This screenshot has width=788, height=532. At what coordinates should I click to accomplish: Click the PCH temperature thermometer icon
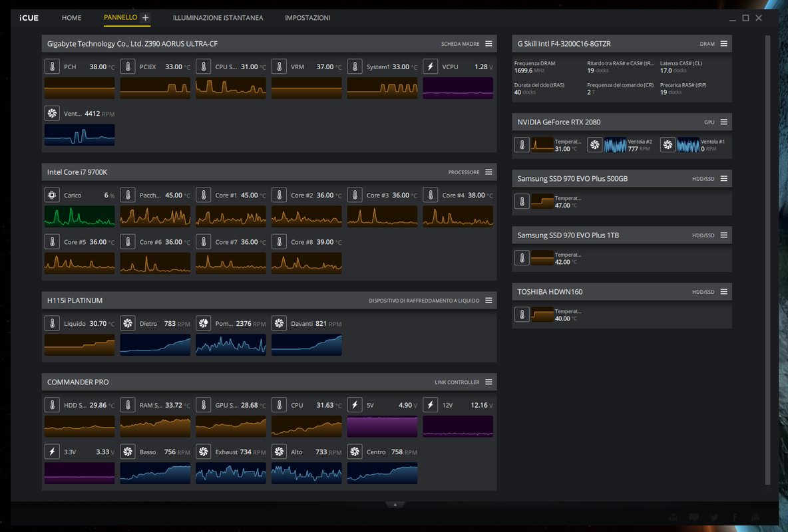click(53, 66)
